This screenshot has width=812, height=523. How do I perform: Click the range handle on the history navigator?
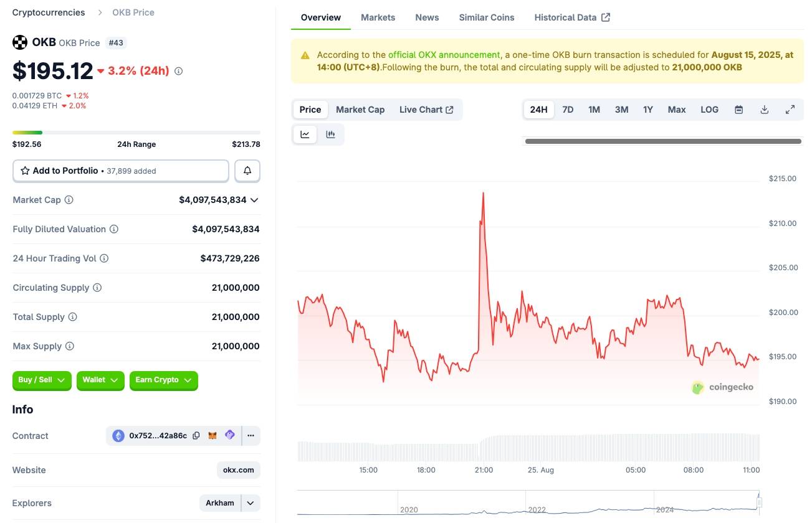(x=759, y=502)
